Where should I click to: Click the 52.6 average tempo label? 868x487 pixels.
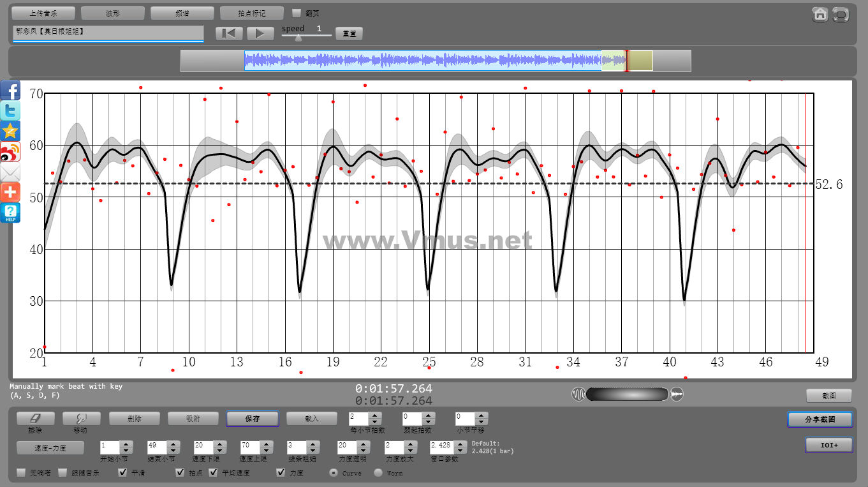coord(829,184)
